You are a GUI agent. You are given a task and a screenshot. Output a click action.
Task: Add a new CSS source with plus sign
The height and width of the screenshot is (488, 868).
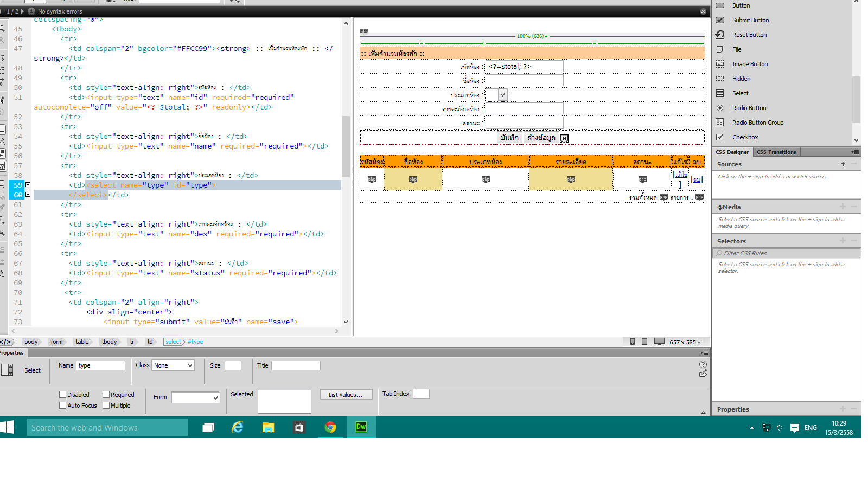click(843, 164)
